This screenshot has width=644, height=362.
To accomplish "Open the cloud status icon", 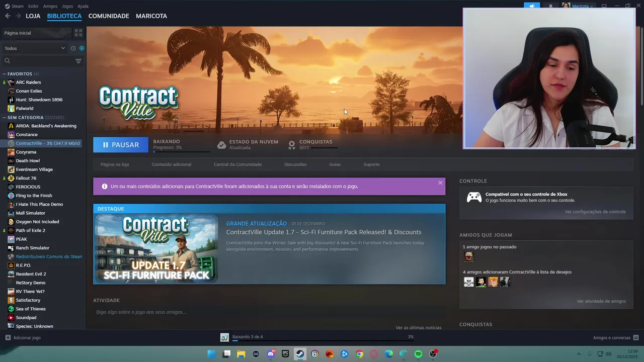I will click(x=221, y=145).
